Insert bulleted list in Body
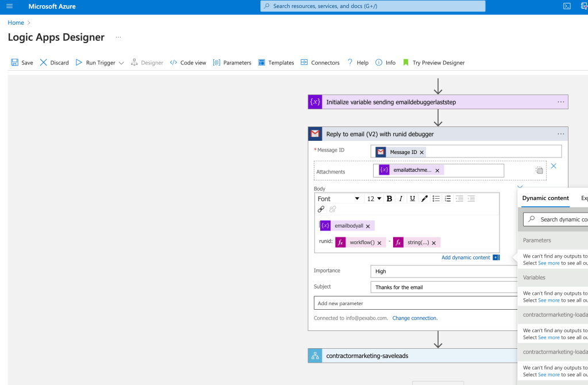Screen dimensions: 588x385 pyautogui.click(x=436, y=199)
